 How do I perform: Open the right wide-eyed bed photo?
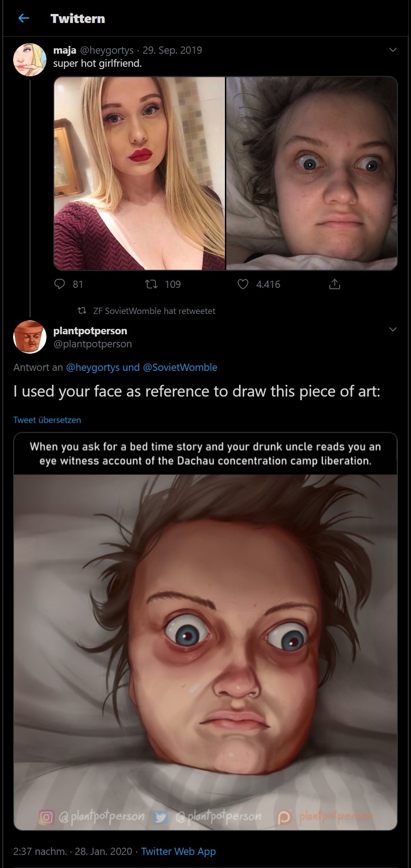tap(312, 173)
